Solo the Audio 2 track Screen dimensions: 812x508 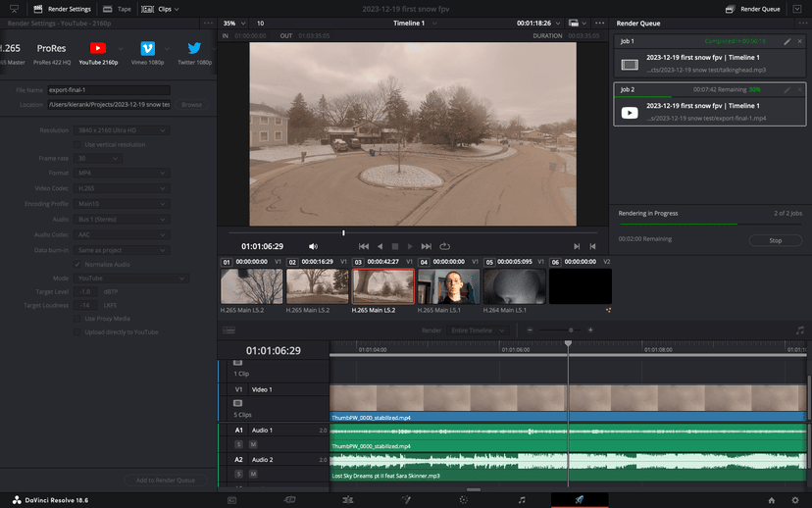(238, 474)
